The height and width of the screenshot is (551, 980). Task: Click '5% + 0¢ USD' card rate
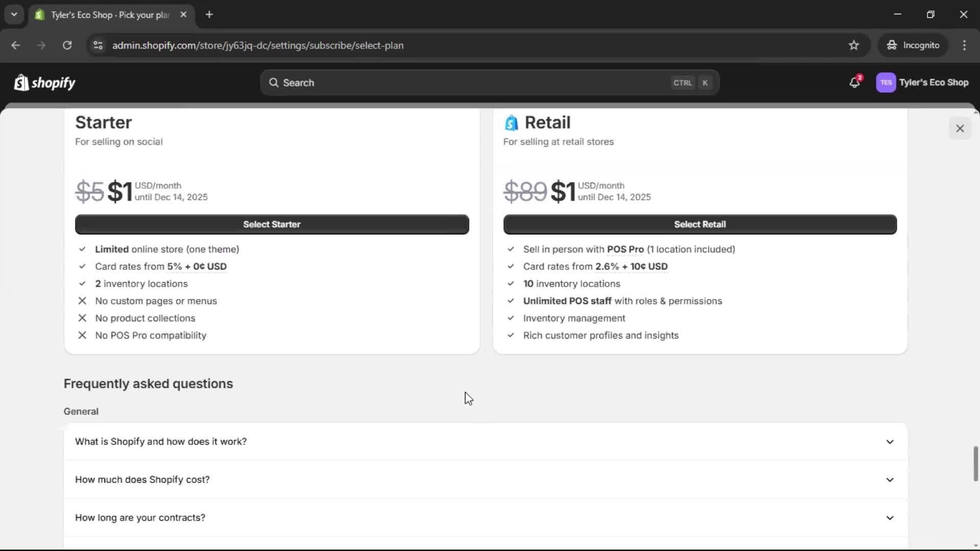point(197,267)
